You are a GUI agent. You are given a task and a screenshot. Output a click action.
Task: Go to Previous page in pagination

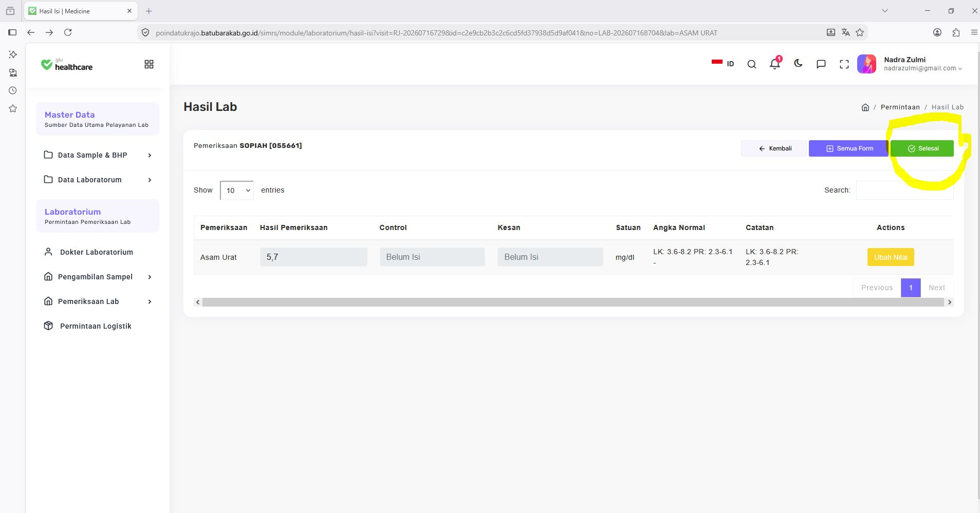[877, 288]
